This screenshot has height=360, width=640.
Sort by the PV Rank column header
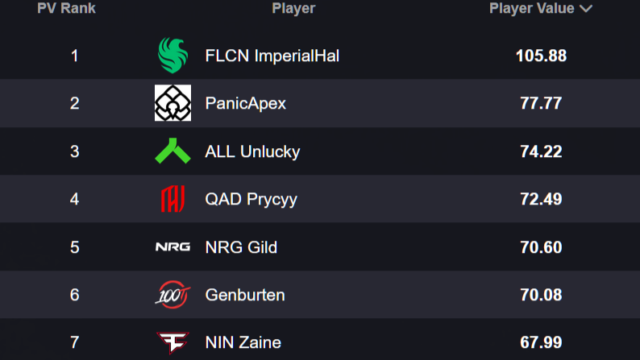(66, 8)
